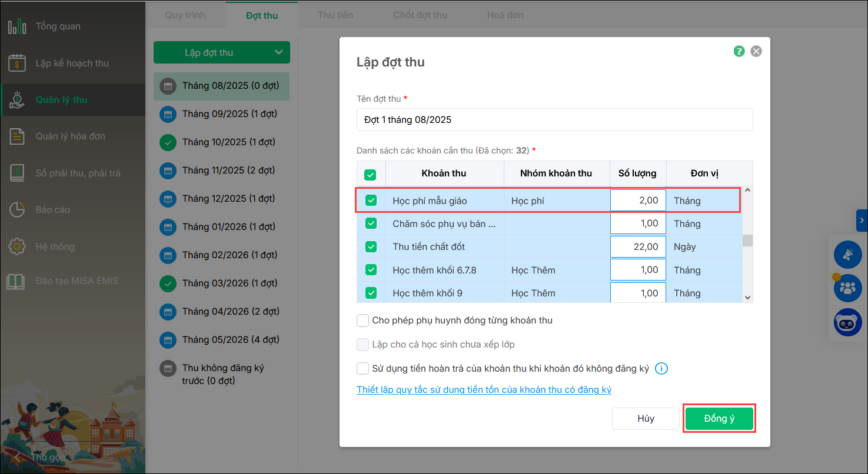The width and height of the screenshot is (868, 474).
Task: Open Tổng quan dashboard icon in sidebar
Action: tap(17, 26)
